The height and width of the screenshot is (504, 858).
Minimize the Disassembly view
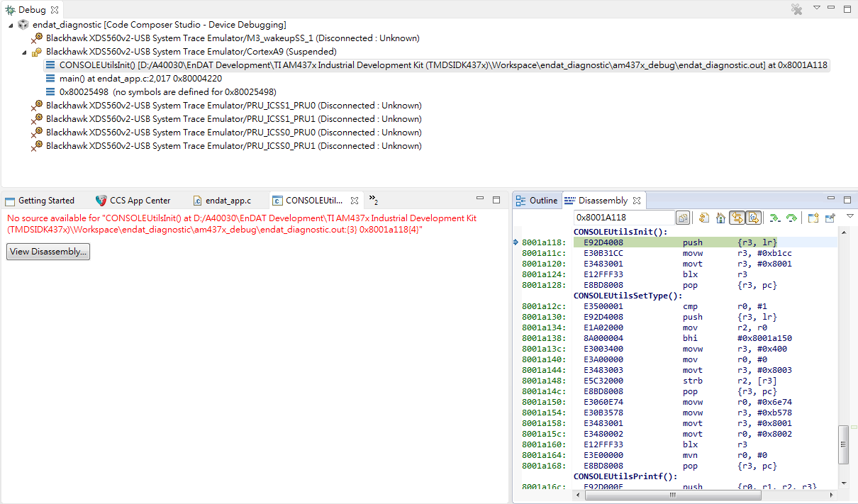[832, 199]
